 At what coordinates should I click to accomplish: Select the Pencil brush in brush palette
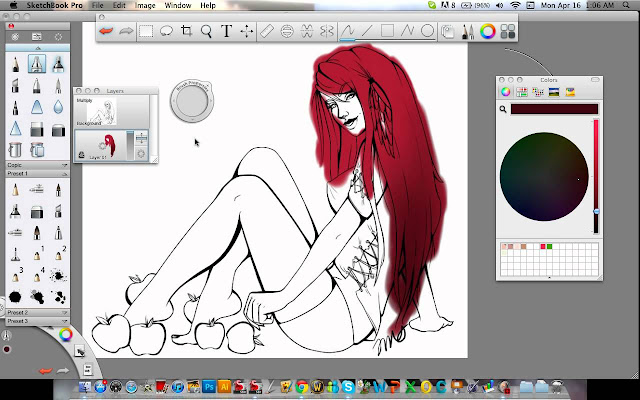click(16, 64)
